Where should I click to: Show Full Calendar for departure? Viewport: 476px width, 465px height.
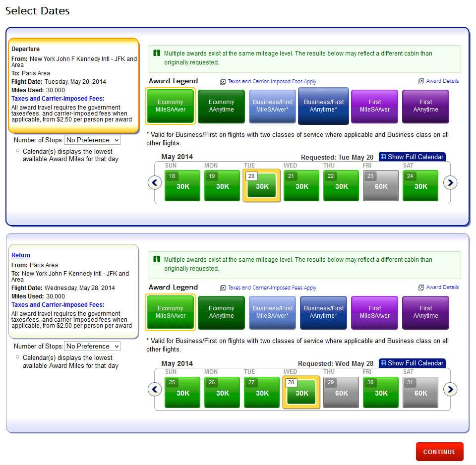pyautogui.click(x=412, y=157)
